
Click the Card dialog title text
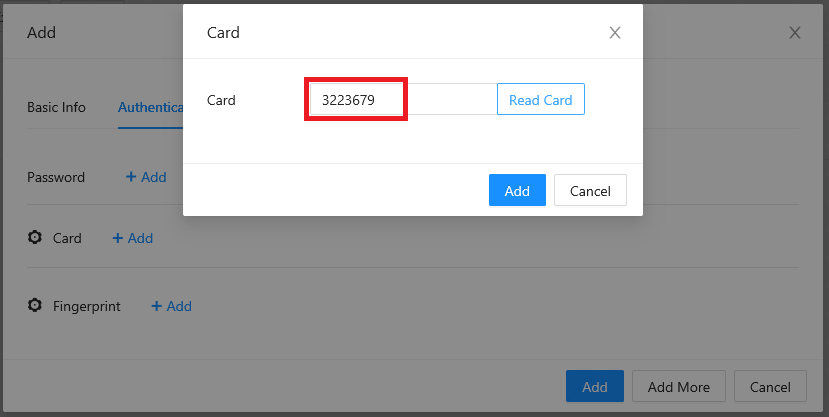[x=223, y=33]
